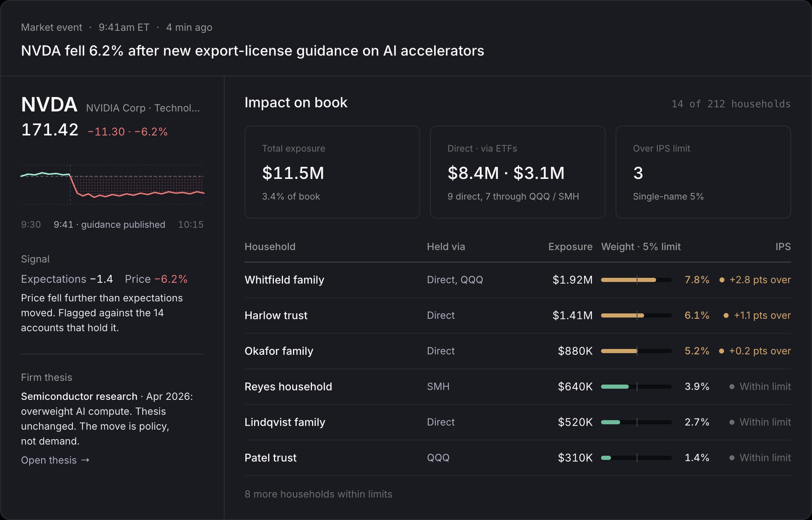Image resolution: width=812 pixels, height=520 pixels.
Task: Click the Household column header
Action: click(x=270, y=247)
